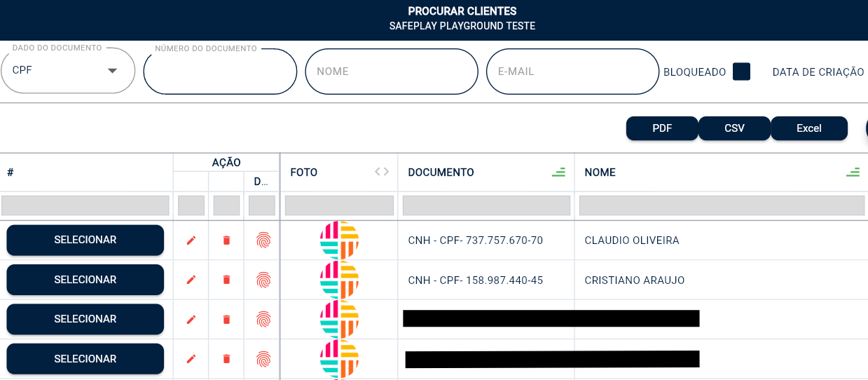The height and width of the screenshot is (380, 868).
Task: Click the Documento column filter box
Action: [486, 205]
